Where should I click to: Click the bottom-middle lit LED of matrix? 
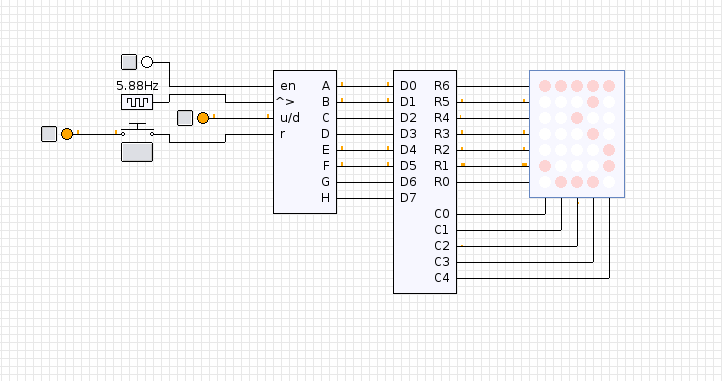[x=577, y=182]
